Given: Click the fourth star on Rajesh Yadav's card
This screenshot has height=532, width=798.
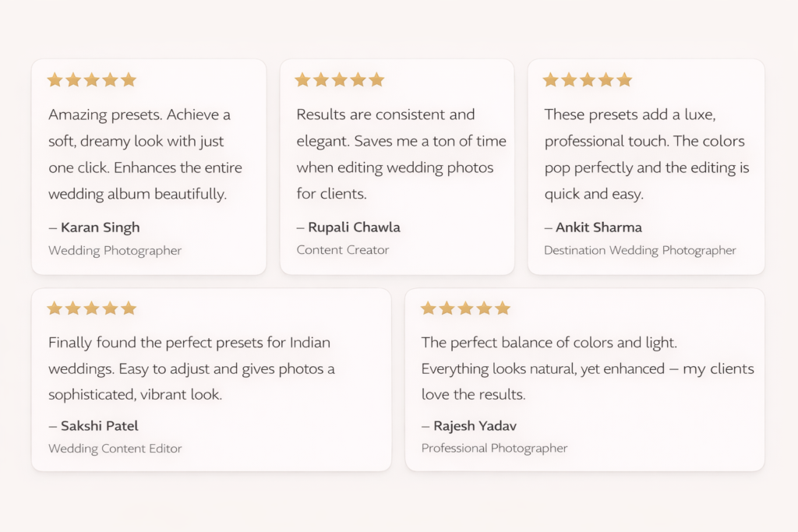Looking at the screenshot, I should pos(484,308).
